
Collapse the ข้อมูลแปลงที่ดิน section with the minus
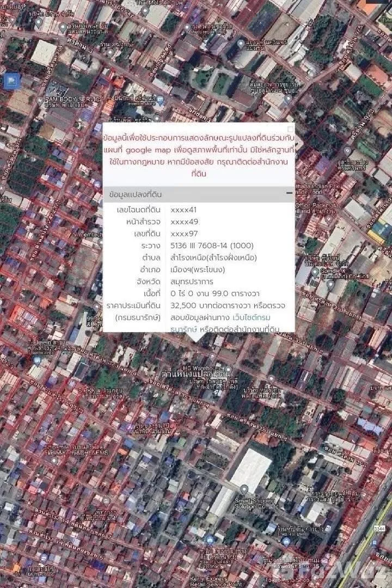[x=290, y=194]
